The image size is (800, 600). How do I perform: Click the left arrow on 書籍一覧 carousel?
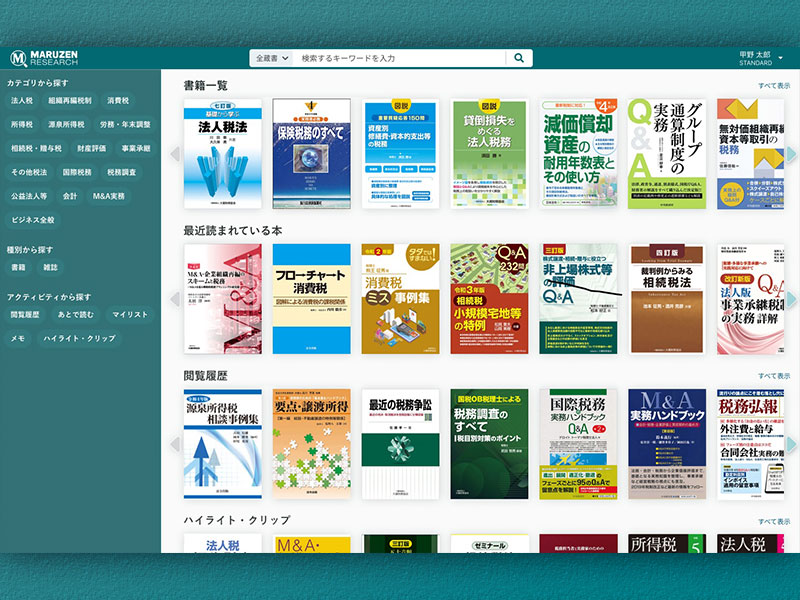click(177, 152)
